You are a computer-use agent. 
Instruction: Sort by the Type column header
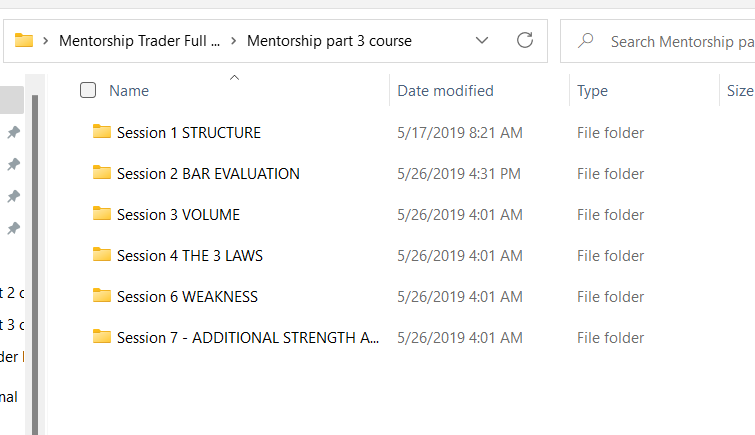click(x=592, y=91)
